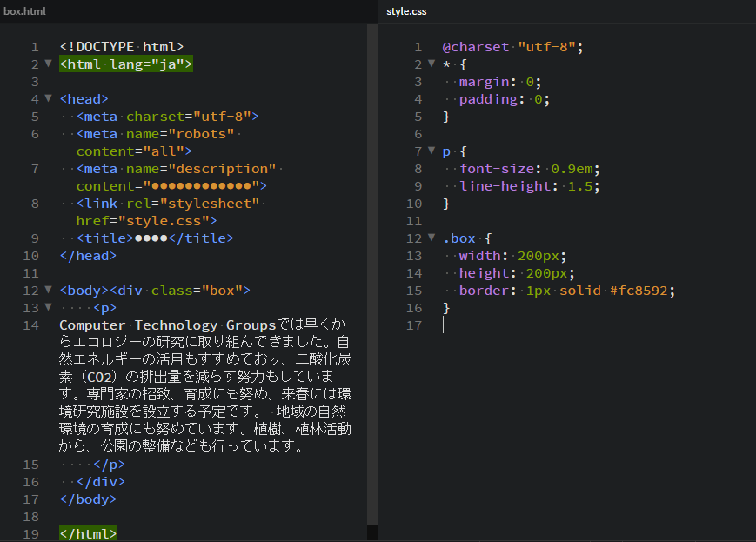
Task: Collapse the html tag fold arrow in box.html
Action: click(48, 64)
